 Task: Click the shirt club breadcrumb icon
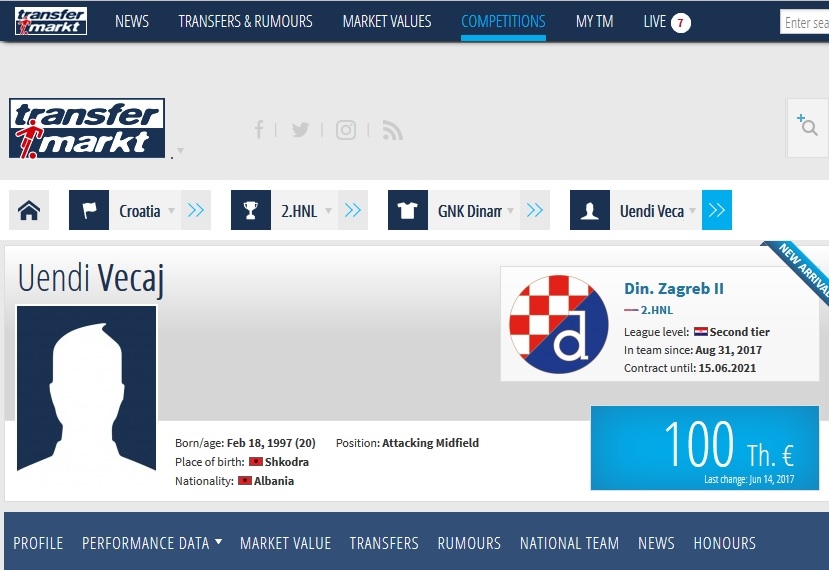[x=408, y=210]
